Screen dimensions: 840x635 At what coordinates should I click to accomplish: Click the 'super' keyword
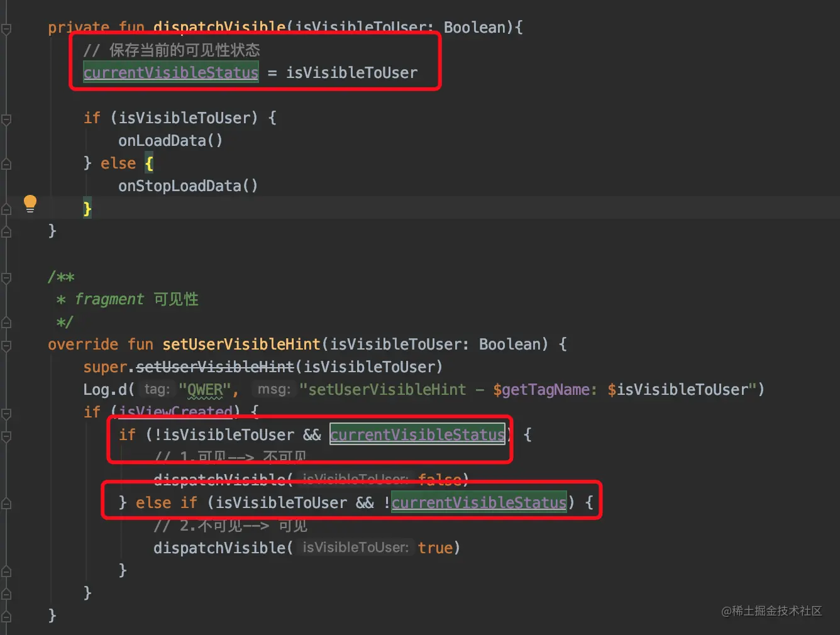coord(105,367)
